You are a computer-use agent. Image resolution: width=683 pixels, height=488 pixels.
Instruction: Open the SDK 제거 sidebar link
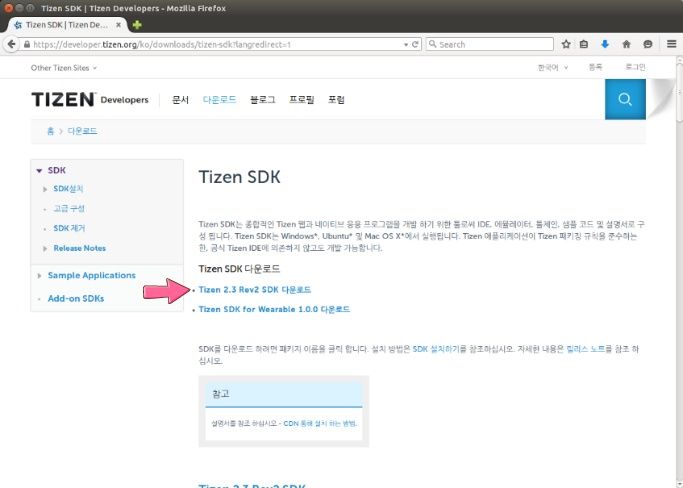(69, 228)
